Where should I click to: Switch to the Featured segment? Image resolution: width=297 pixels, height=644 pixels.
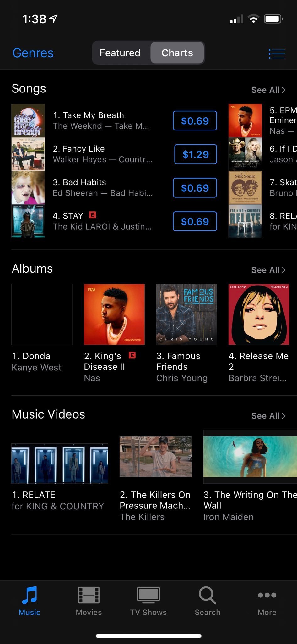click(120, 53)
